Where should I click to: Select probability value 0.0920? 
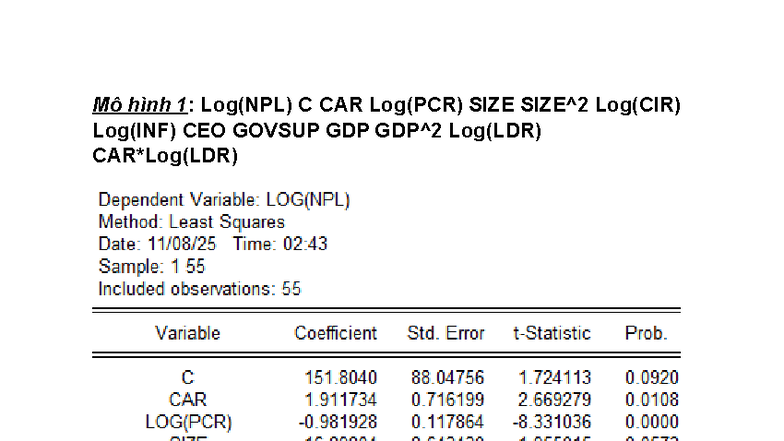(652, 378)
